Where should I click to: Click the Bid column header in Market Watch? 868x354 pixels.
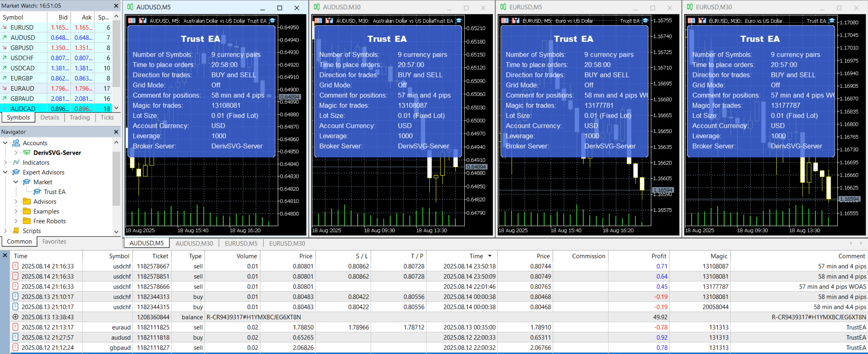[x=59, y=17]
